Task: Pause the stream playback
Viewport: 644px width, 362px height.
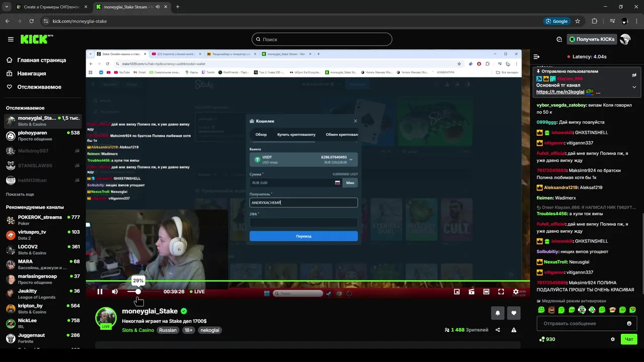Action: click(100, 292)
